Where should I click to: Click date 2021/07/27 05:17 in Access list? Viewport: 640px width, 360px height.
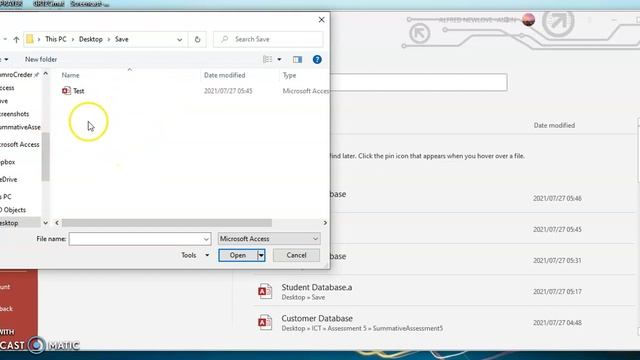click(x=557, y=292)
